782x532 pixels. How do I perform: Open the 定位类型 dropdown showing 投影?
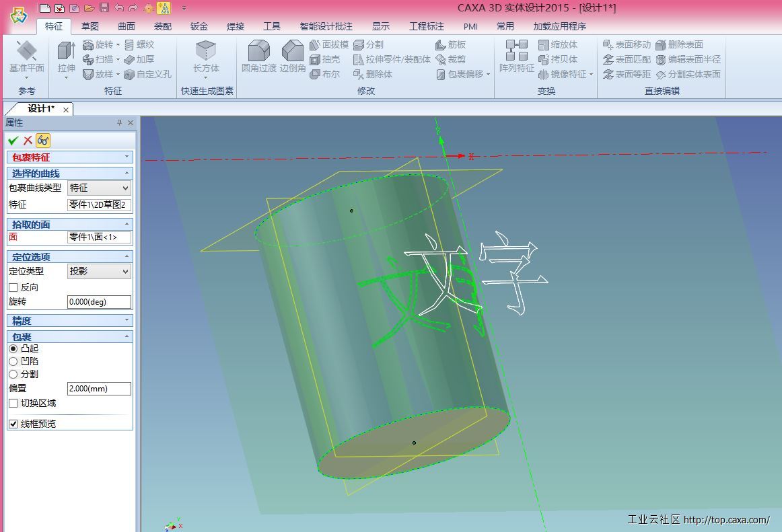point(99,272)
